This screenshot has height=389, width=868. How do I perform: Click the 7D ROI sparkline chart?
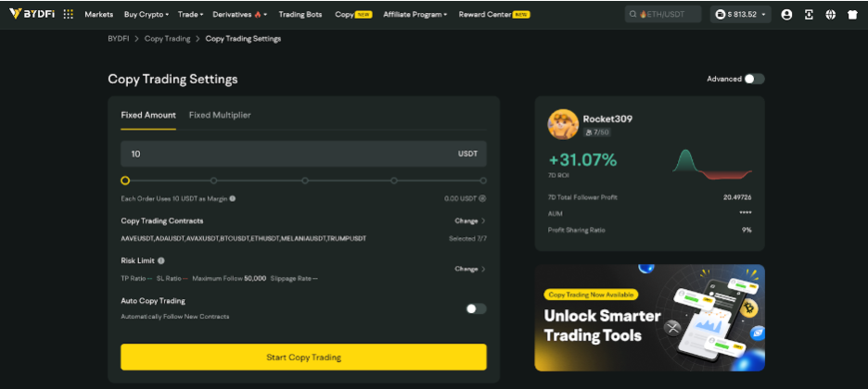coord(712,164)
